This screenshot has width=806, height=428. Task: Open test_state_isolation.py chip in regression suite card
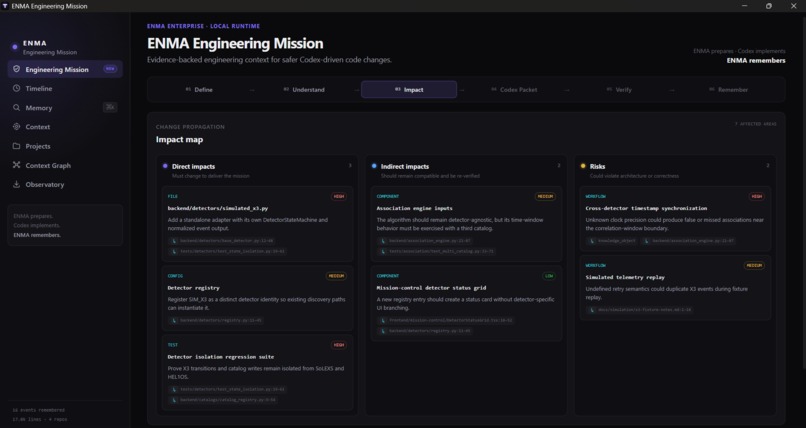227,389
